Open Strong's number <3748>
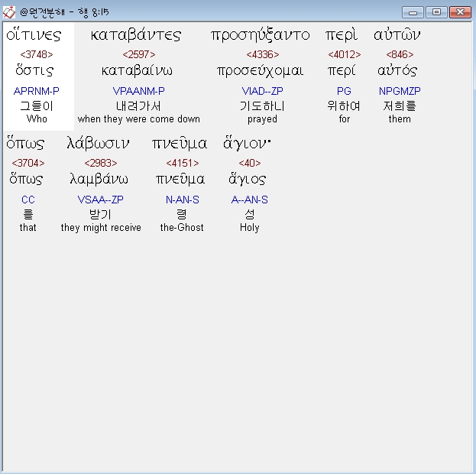476x474 pixels. [x=37, y=54]
